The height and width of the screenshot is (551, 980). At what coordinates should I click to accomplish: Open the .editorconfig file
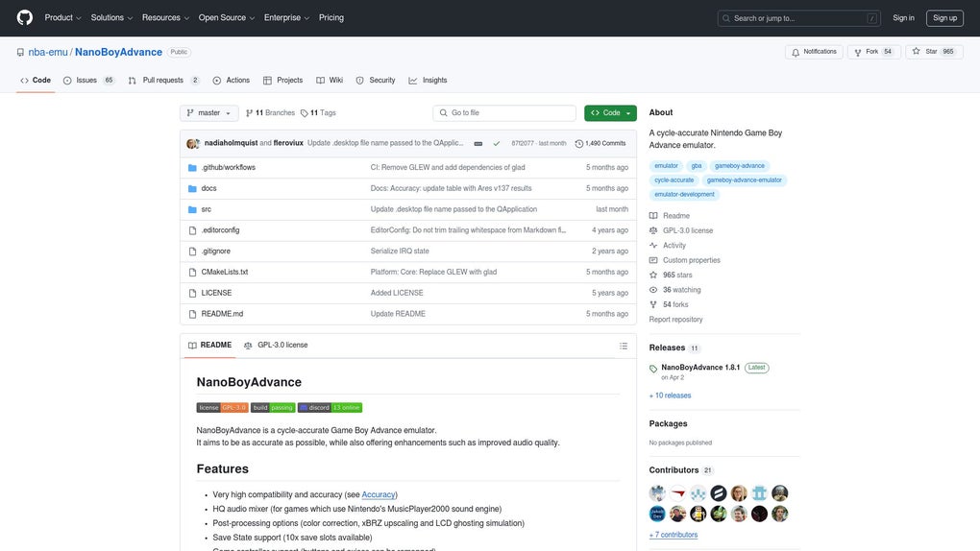pos(220,229)
